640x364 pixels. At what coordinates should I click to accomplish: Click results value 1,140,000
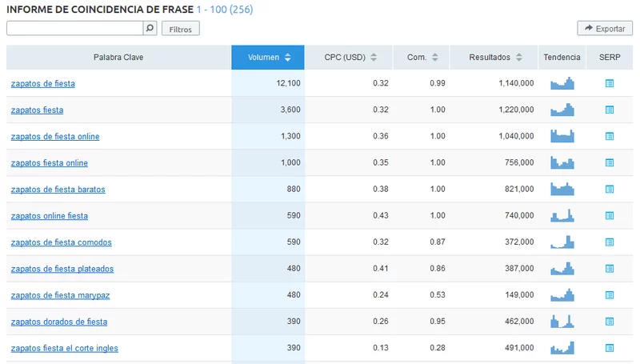pyautogui.click(x=516, y=83)
